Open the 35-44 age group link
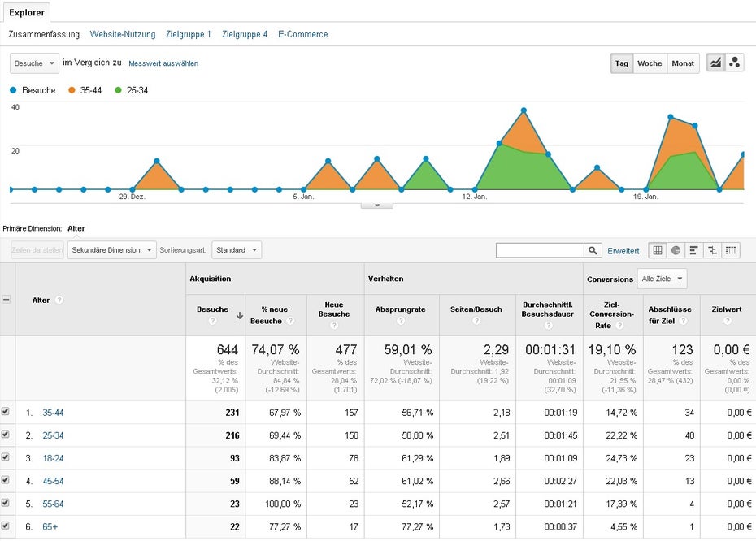Screen dimensions: 756x541 pyautogui.click(x=53, y=413)
